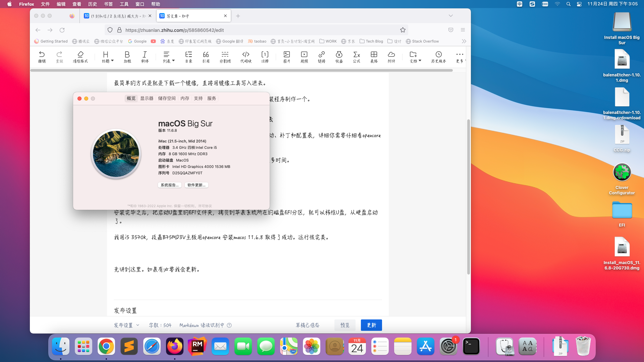
Task: Expand the document (文档) dropdown
Action: point(415,57)
